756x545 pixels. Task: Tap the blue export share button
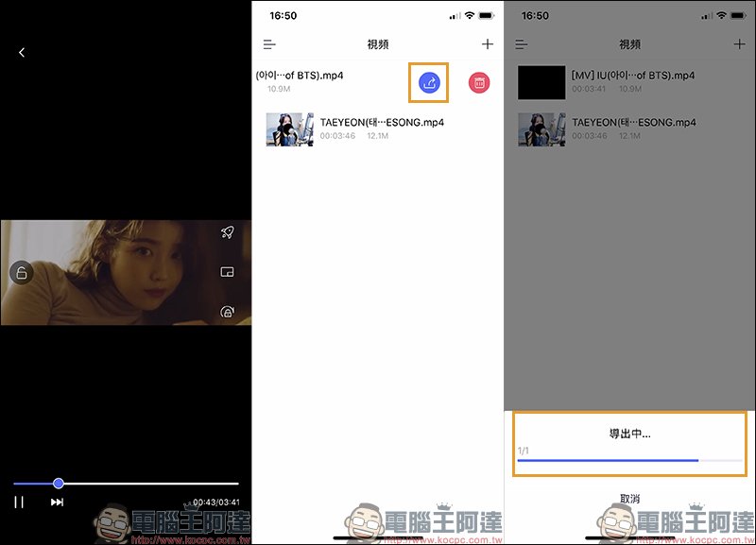(429, 82)
